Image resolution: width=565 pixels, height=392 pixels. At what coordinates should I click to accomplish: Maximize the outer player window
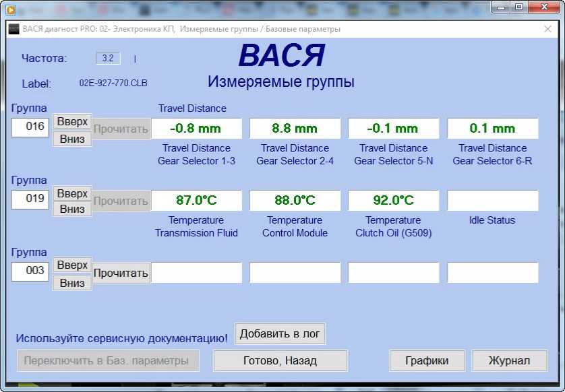tap(519, 7)
